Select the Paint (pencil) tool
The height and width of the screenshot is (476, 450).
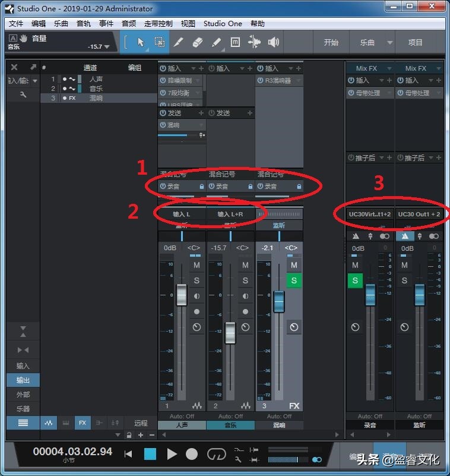point(216,42)
